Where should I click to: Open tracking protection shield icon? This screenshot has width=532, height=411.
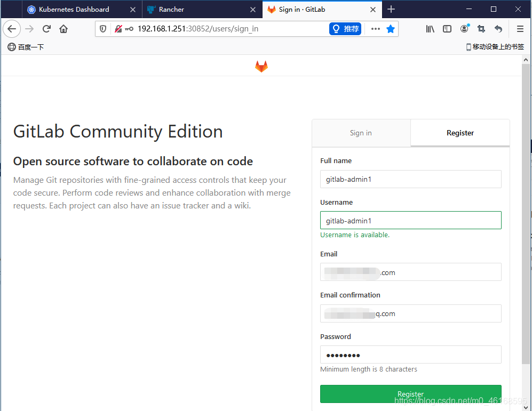click(103, 29)
